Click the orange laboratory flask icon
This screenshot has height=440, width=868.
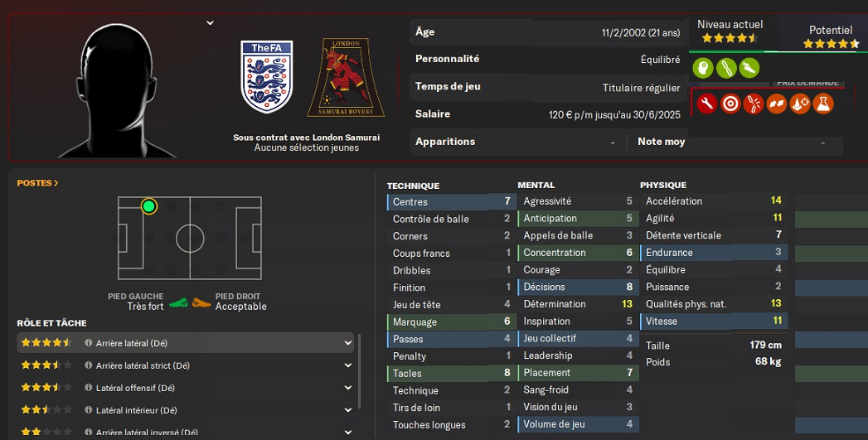coord(823,104)
